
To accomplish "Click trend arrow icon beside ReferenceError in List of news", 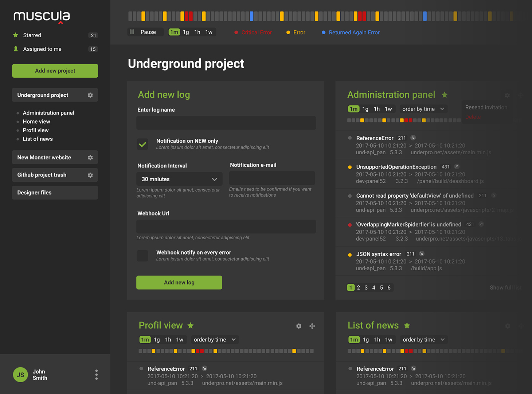I will (413, 368).
